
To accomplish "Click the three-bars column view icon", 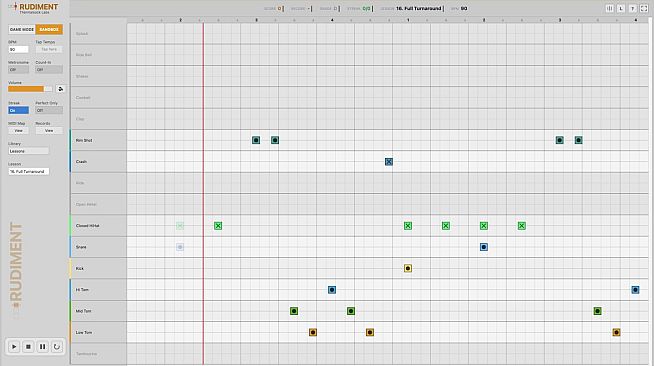I will [610, 8].
